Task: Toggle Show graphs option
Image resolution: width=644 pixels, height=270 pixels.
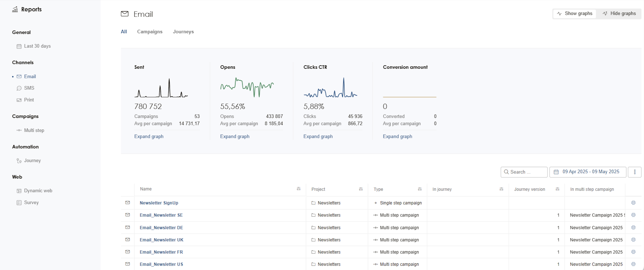Action: 574,14
